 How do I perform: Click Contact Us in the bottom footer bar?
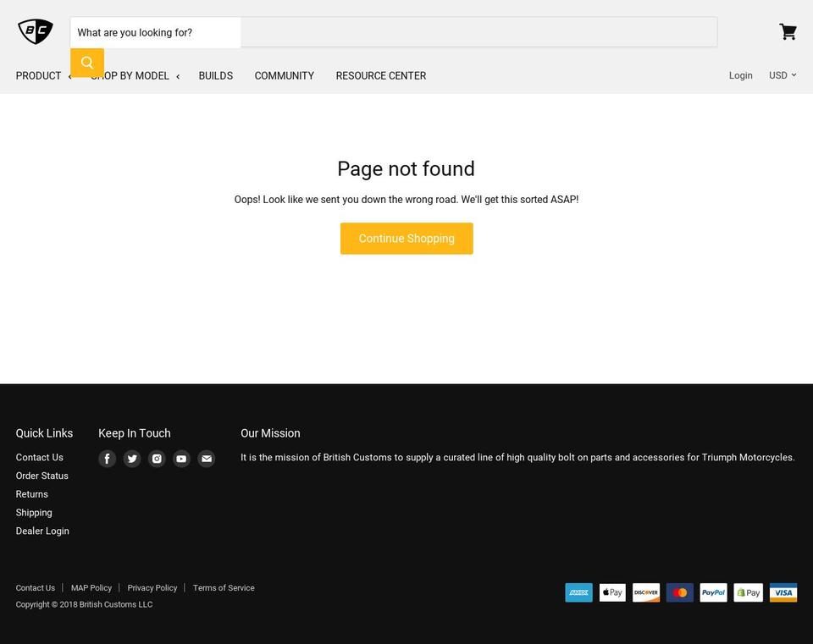(x=36, y=587)
